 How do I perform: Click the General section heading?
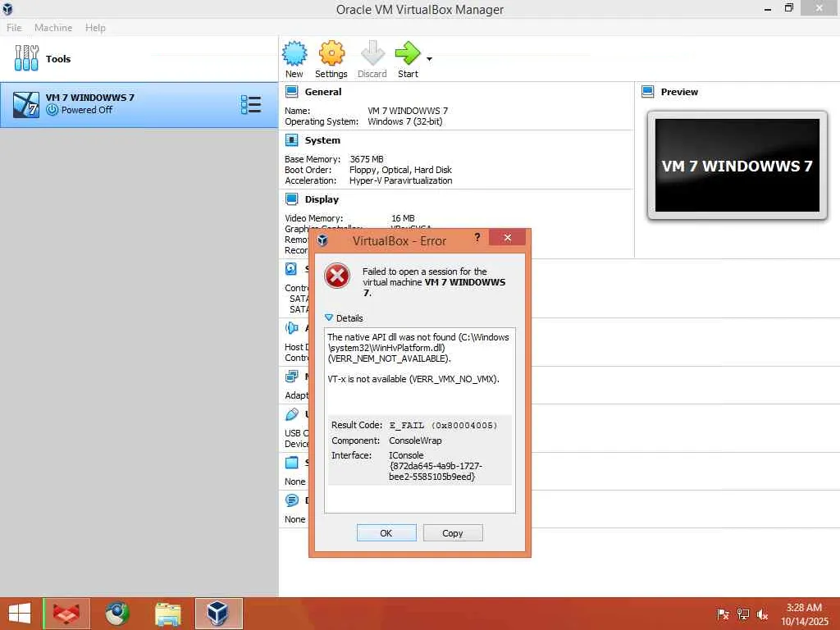[x=323, y=92]
